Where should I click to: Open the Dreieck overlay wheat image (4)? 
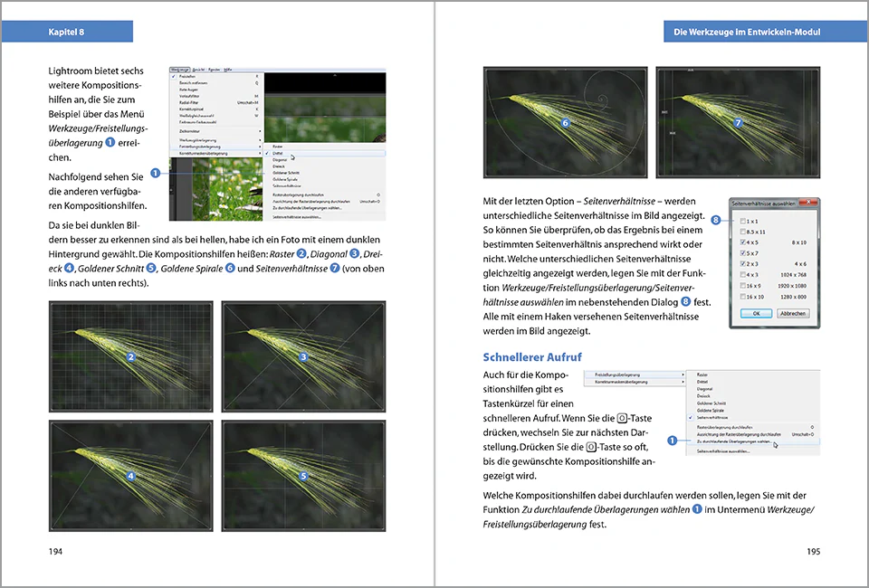click(x=130, y=476)
